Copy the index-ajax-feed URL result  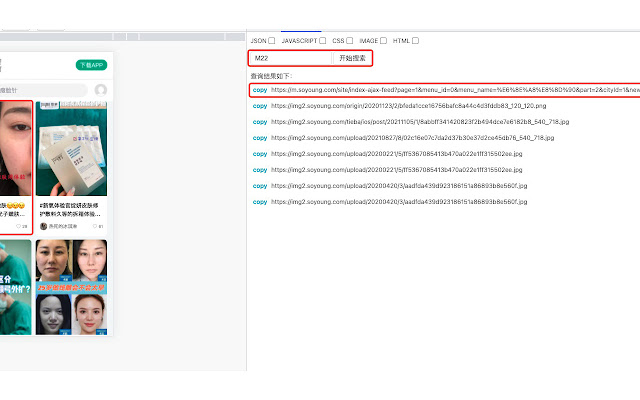pyautogui.click(x=260, y=90)
